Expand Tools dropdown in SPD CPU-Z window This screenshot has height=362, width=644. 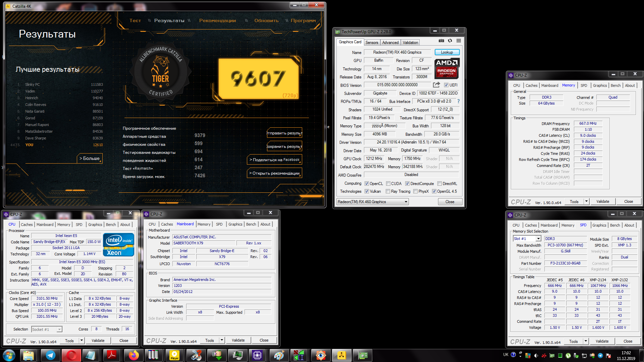coord(586,341)
